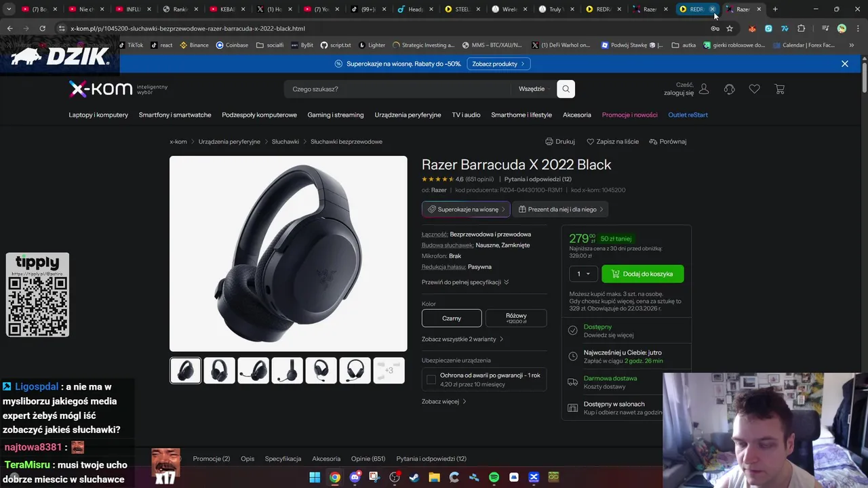
Task: Close the REDR Chrome tab
Action: (x=713, y=9)
